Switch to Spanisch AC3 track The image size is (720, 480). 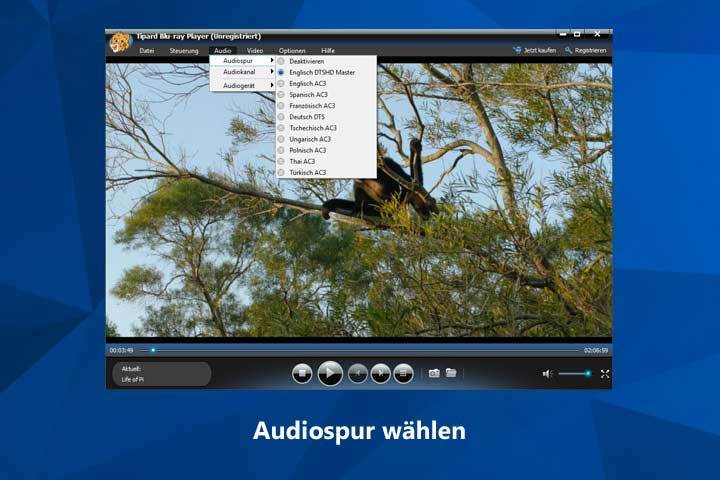326,95
